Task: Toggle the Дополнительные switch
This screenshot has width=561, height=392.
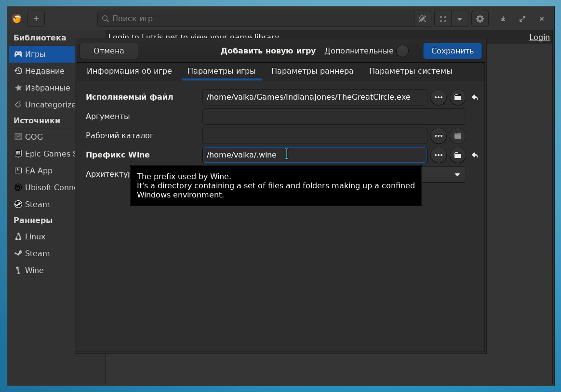Action: coord(408,51)
